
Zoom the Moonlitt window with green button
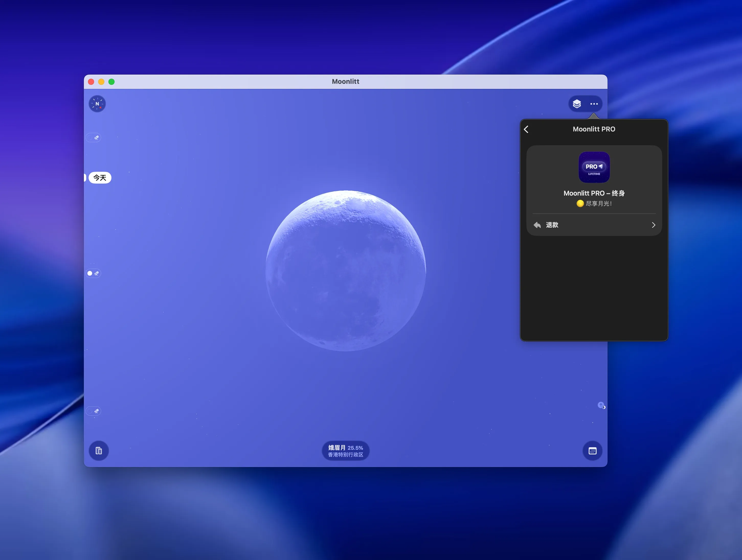click(112, 82)
